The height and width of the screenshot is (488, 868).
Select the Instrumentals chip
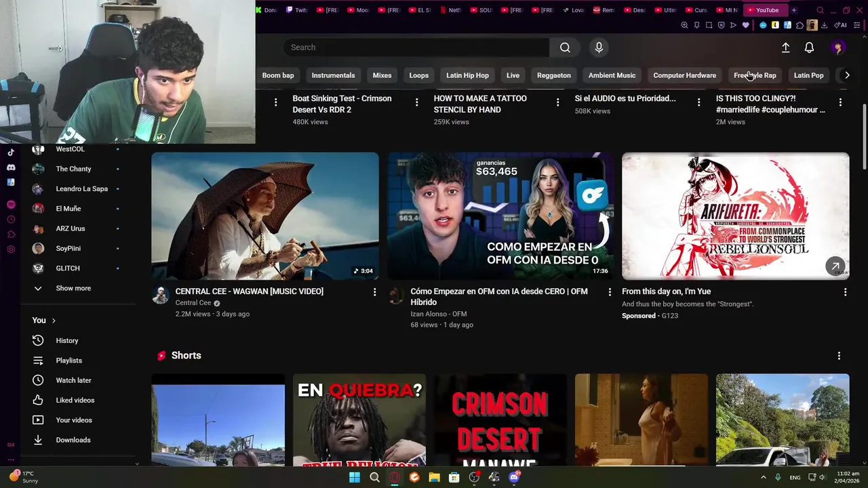(333, 75)
